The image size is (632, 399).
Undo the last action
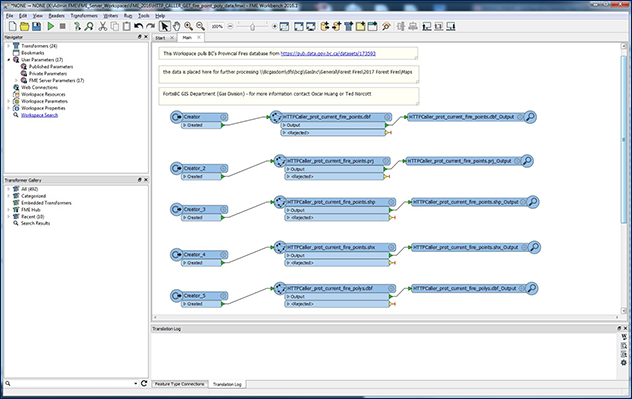tap(139, 27)
